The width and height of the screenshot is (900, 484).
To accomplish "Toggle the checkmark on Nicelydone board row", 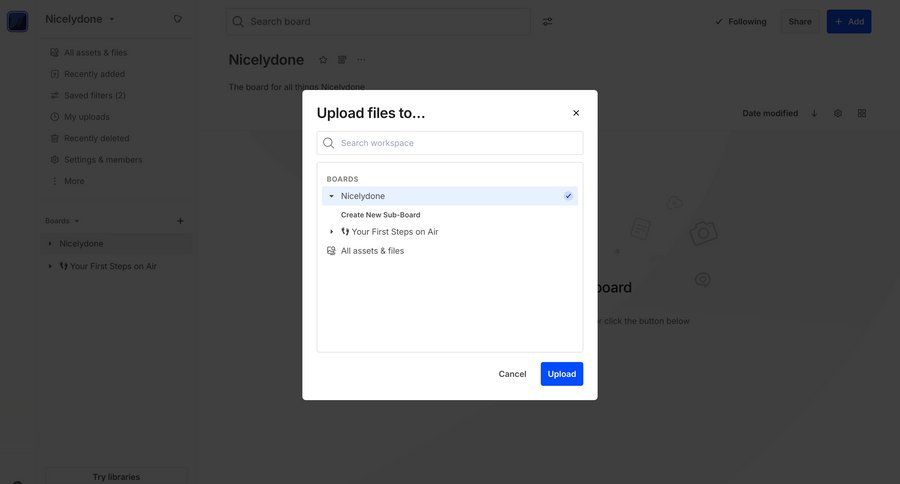I will click(568, 196).
